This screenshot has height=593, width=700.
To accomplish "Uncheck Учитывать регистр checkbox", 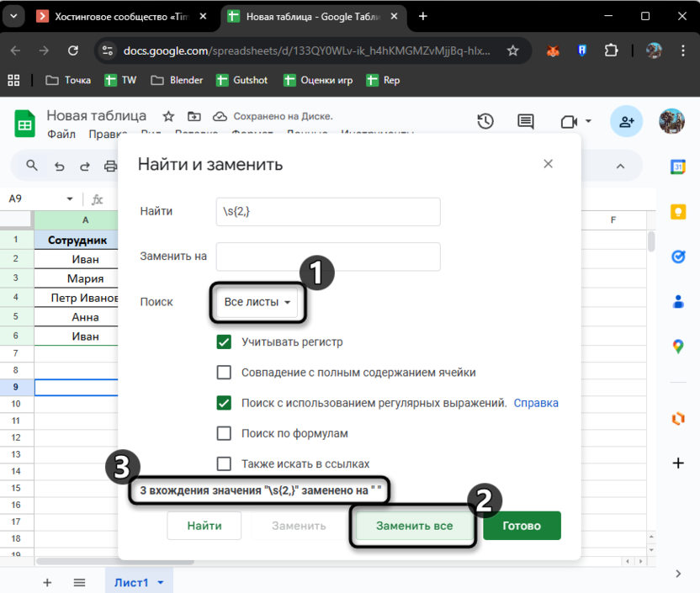I will point(224,342).
